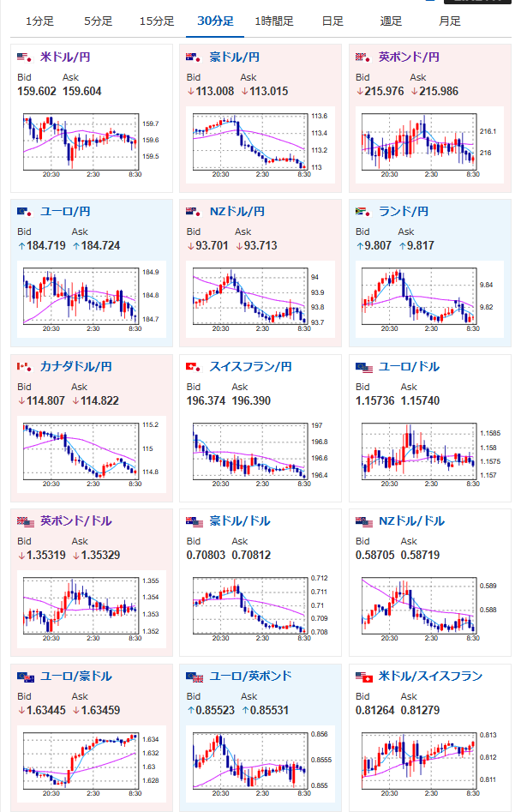Viewport: 521px width, 812px height.
Task: Click the US/Japan flag icon beside 米ドル/円
Action: click(x=25, y=57)
